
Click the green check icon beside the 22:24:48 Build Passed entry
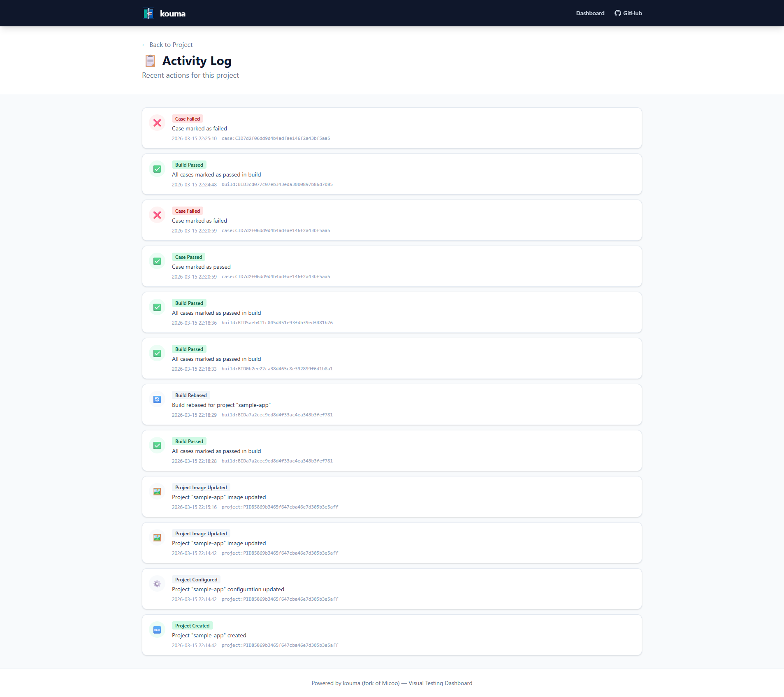157,169
